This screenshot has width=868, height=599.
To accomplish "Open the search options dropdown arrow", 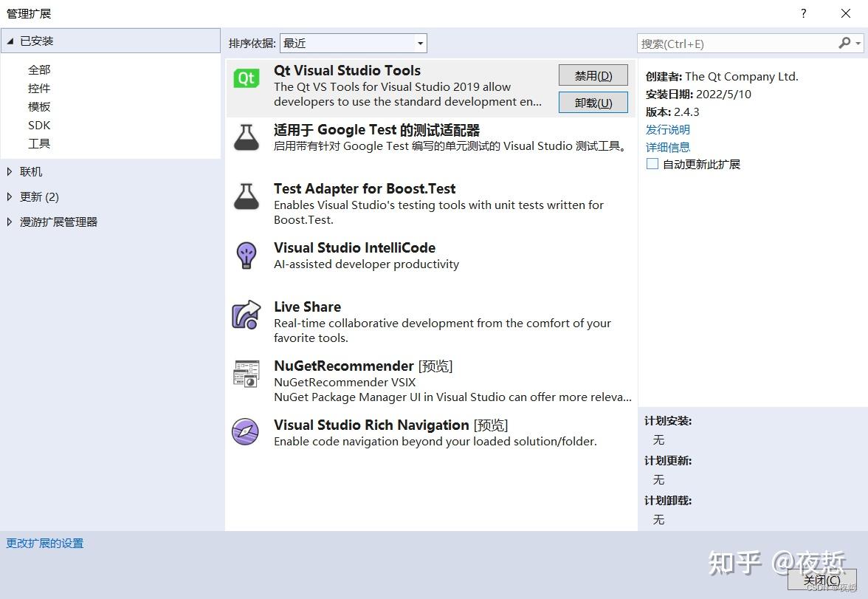I will coord(859,44).
